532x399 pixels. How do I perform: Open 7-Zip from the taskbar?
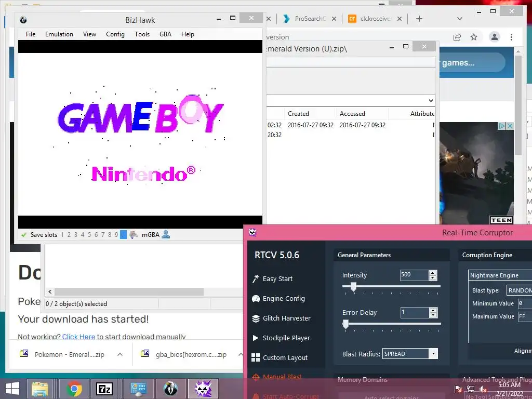click(104, 389)
